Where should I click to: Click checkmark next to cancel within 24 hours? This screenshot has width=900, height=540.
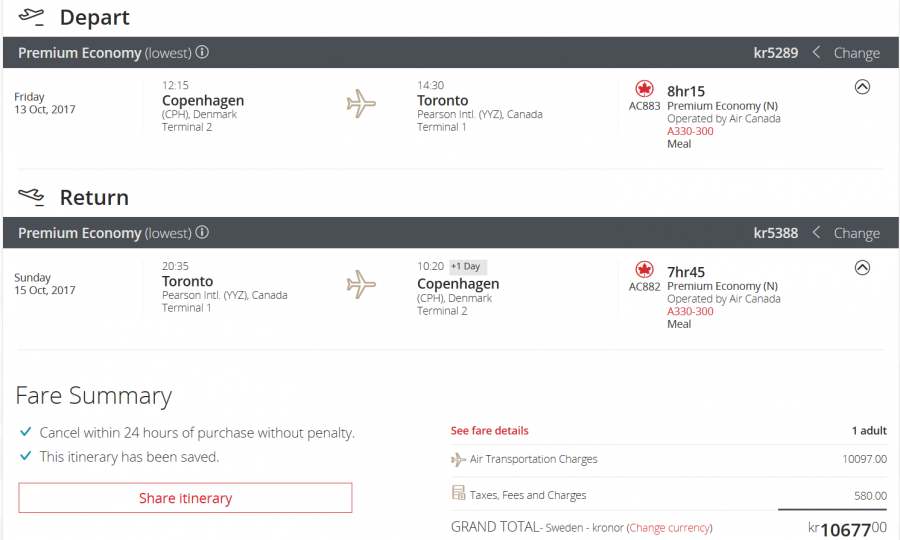pos(26,433)
